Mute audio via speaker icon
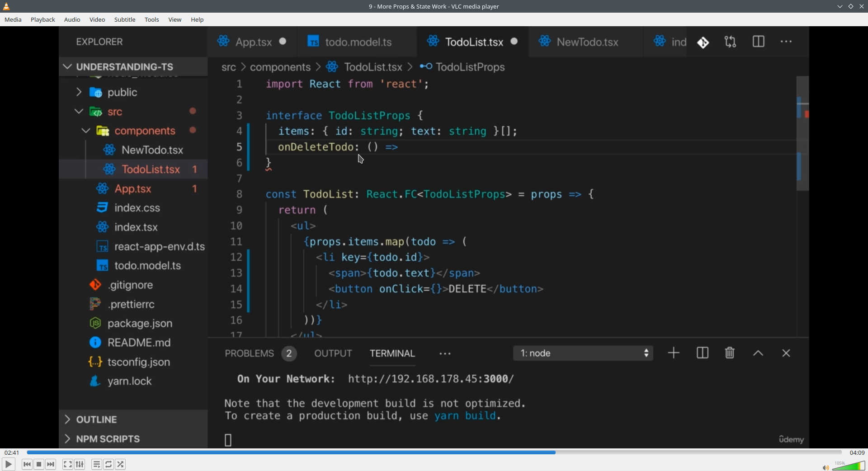 tap(826, 467)
